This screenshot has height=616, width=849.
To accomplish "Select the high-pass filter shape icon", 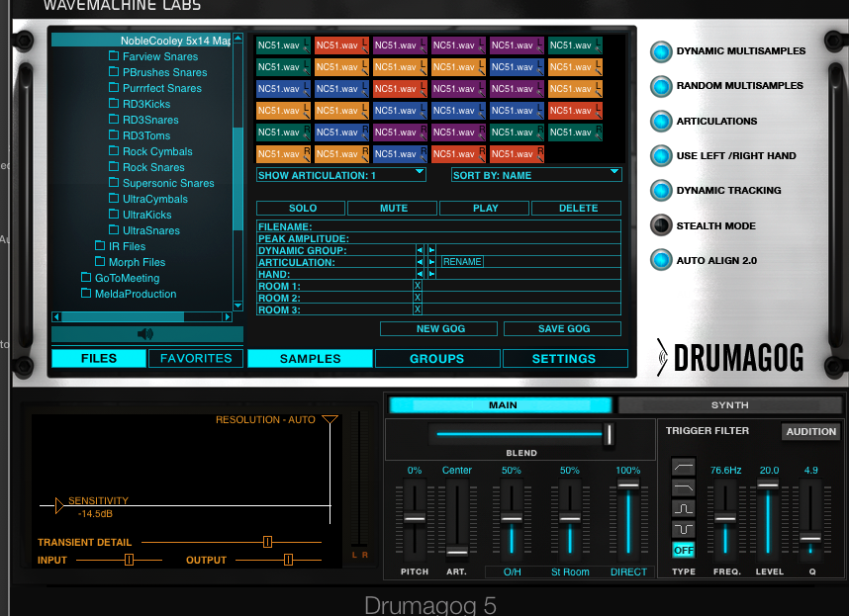I will (x=682, y=467).
